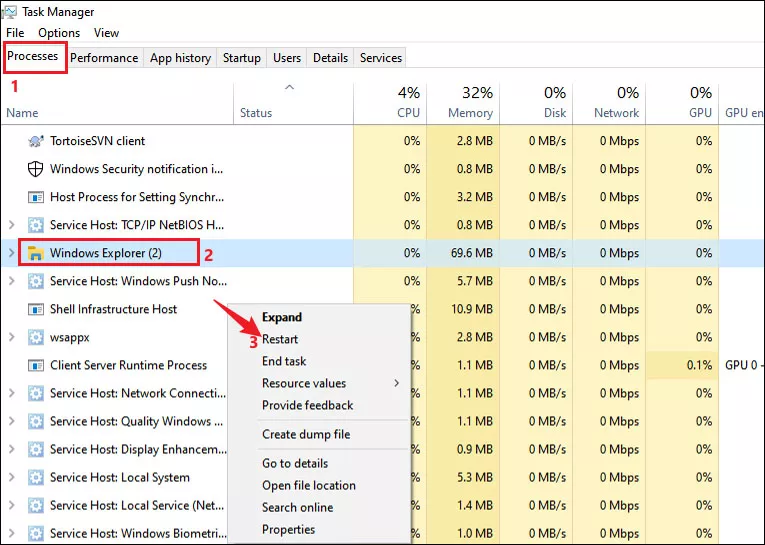Open the File menu
765x545 pixels.
coord(15,33)
